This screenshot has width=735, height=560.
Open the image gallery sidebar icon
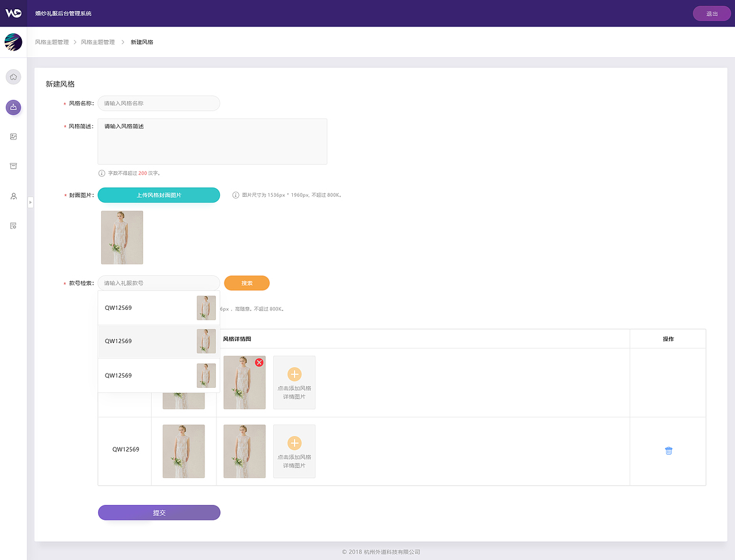(x=13, y=137)
